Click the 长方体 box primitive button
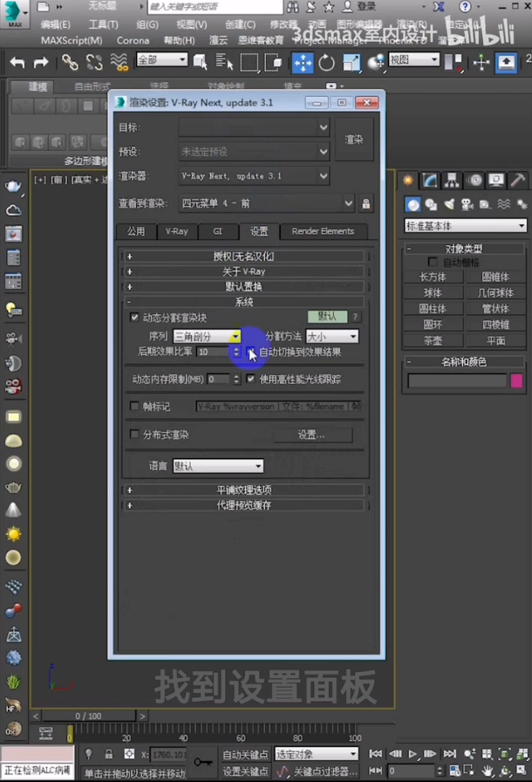This screenshot has height=782, width=532. (x=433, y=277)
